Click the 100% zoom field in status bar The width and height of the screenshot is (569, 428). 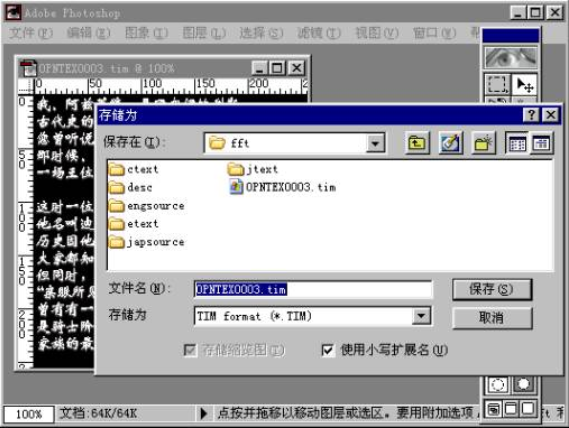point(29,414)
